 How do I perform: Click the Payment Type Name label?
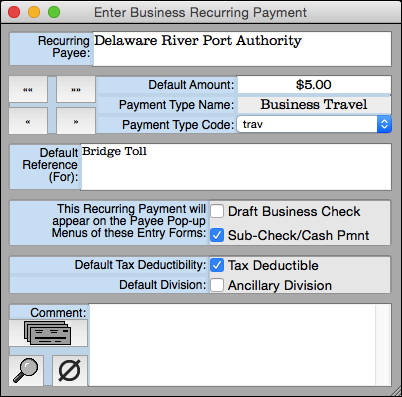coord(177,105)
